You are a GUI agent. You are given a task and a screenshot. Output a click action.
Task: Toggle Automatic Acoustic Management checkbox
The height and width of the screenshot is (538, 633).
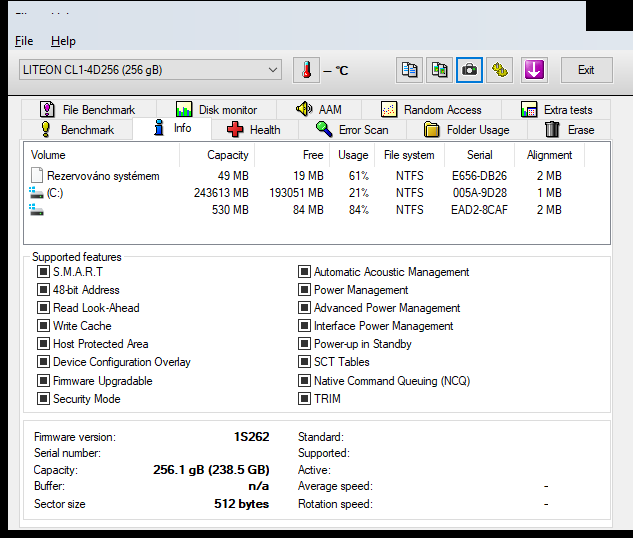pos(304,271)
